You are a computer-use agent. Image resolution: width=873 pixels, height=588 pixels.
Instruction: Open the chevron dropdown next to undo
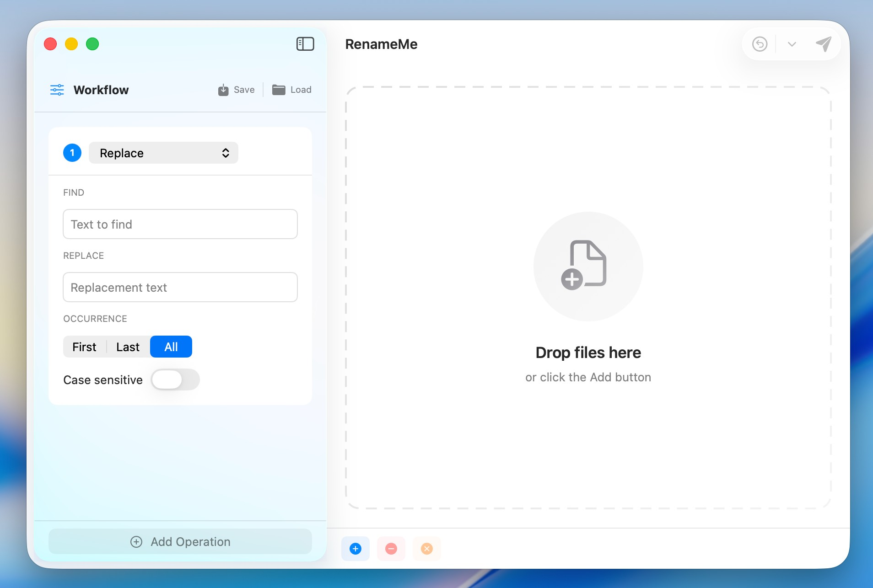point(791,43)
